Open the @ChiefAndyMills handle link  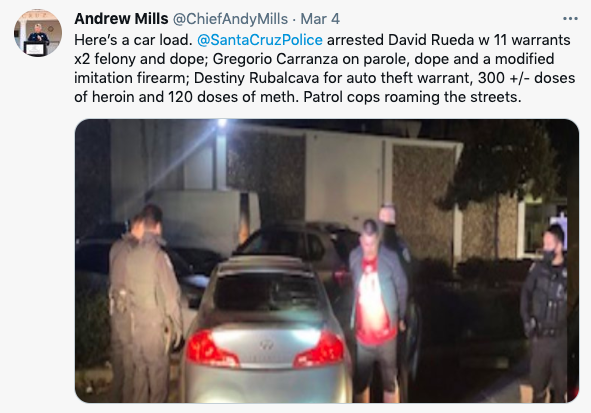(x=230, y=19)
